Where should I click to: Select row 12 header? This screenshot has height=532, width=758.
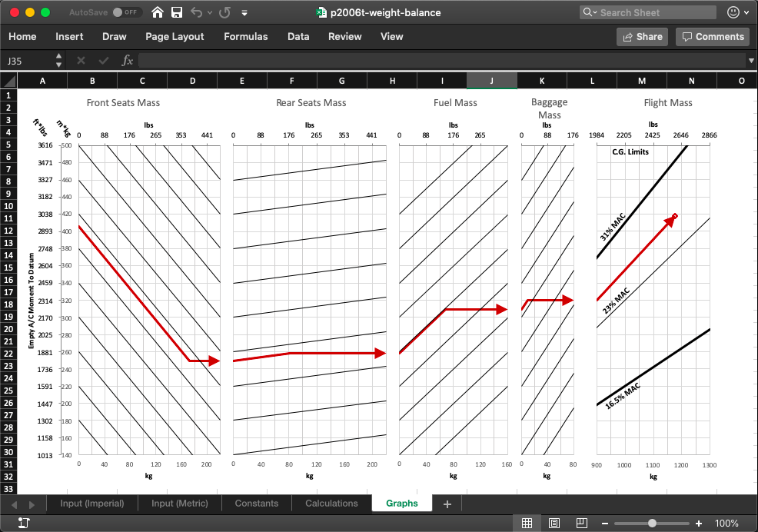8,231
